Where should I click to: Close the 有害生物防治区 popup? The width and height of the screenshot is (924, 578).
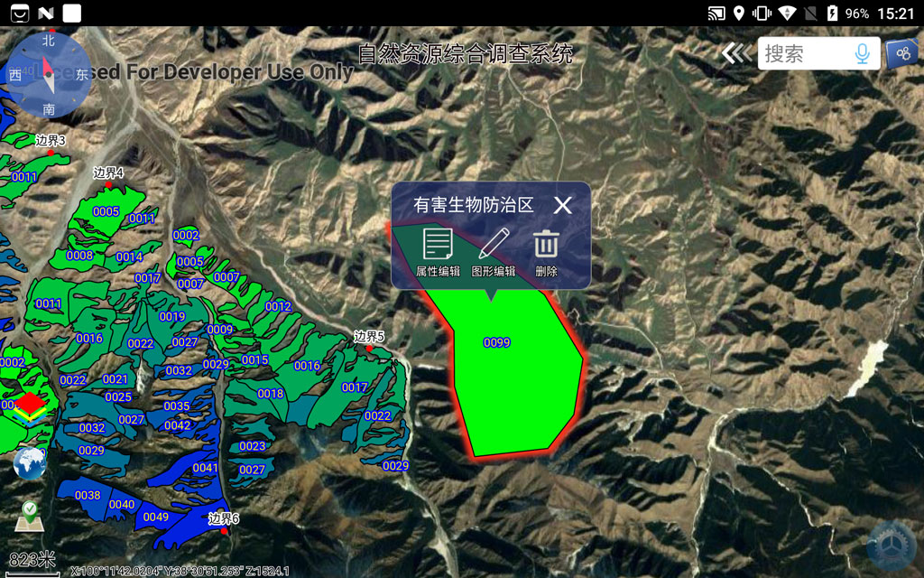pyautogui.click(x=562, y=205)
